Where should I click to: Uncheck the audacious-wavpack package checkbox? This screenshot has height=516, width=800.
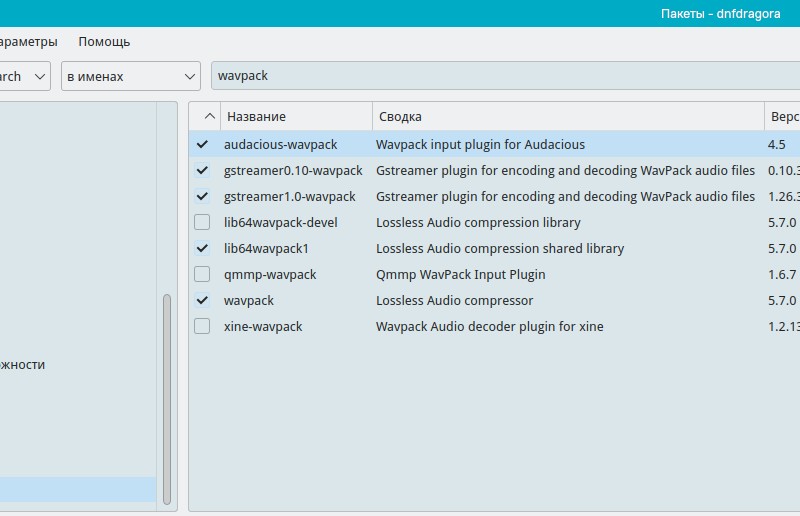point(202,145)
